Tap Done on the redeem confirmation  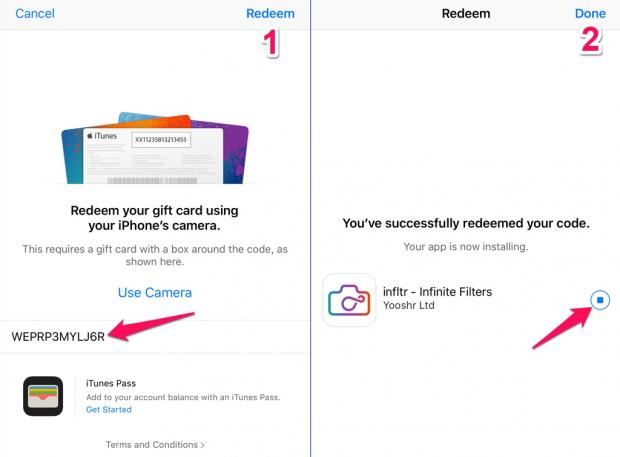point(590,13)
